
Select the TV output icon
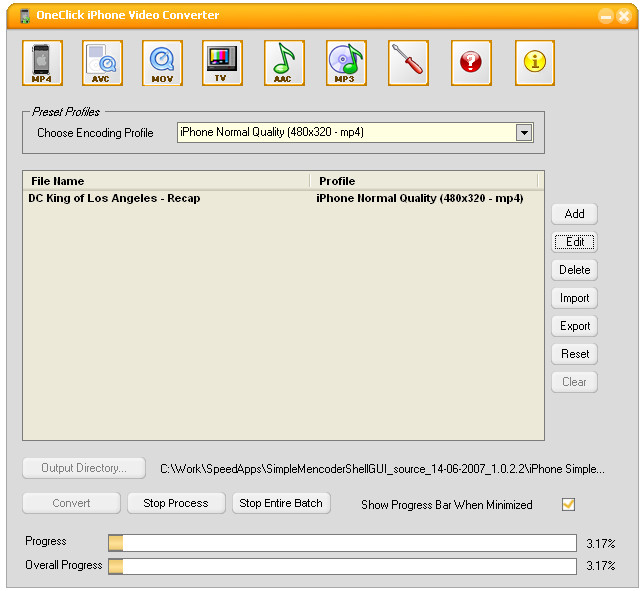(222, 63)
